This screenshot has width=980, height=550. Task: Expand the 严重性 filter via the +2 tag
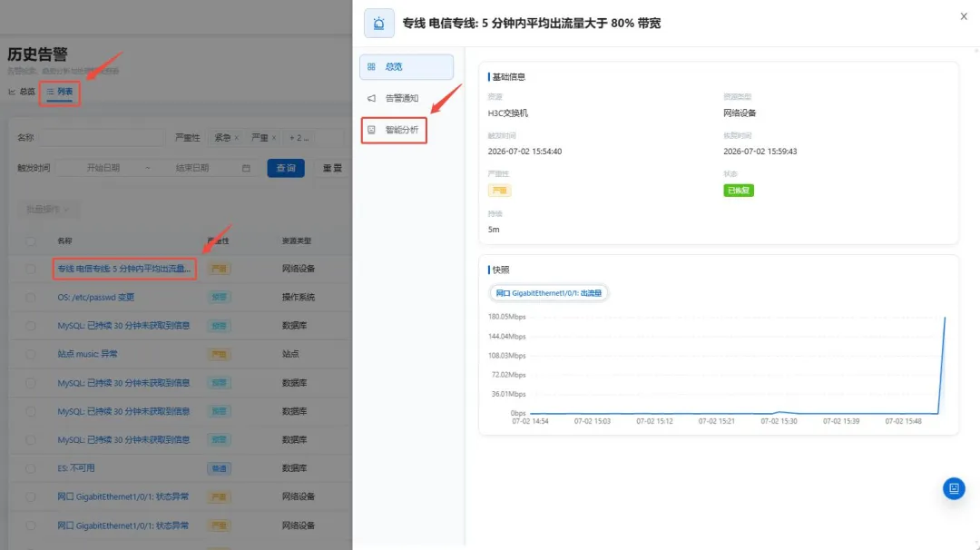(x=299, y=138)
